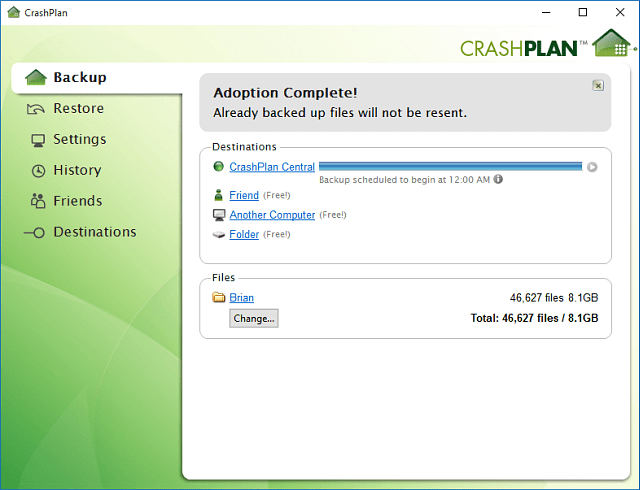Click the Another Computer monitor icon
The image size is (640, 490).
(219, 215)
